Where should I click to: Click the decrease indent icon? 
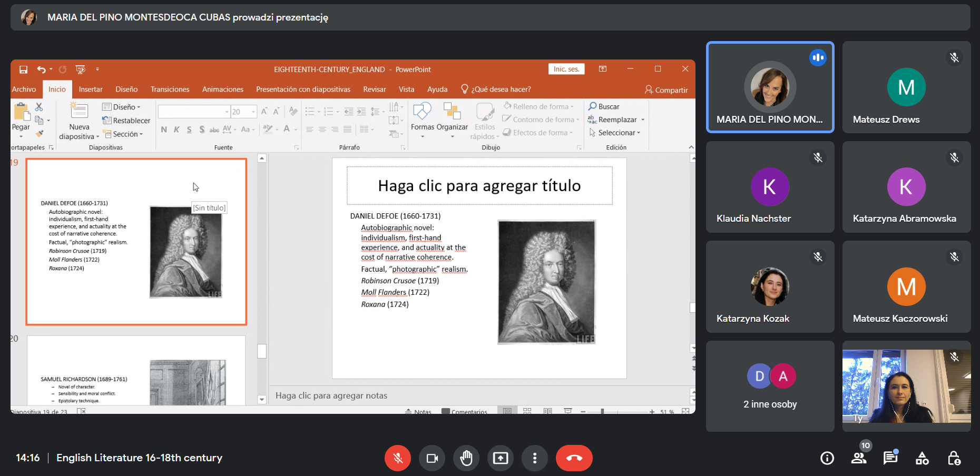348,112
